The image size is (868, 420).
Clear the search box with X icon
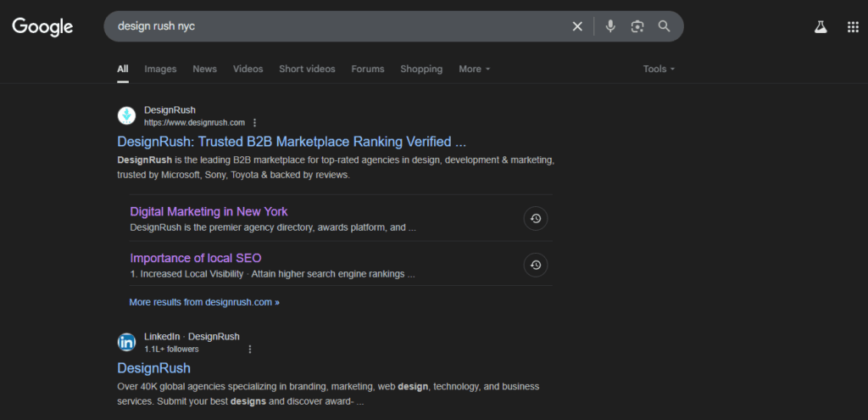coord(577,26)
